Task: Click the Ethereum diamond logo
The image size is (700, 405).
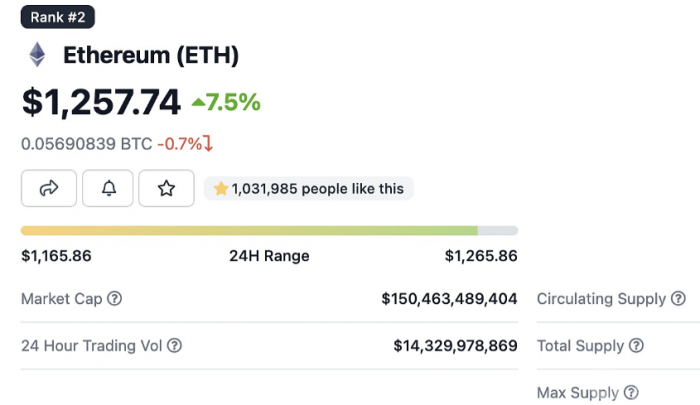Action: click(x=38, y=55)
